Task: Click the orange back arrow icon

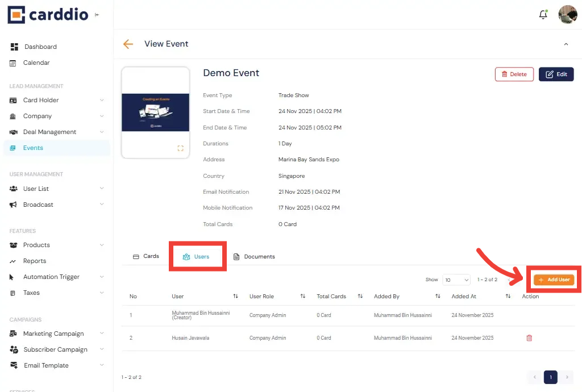Action: 128,44
